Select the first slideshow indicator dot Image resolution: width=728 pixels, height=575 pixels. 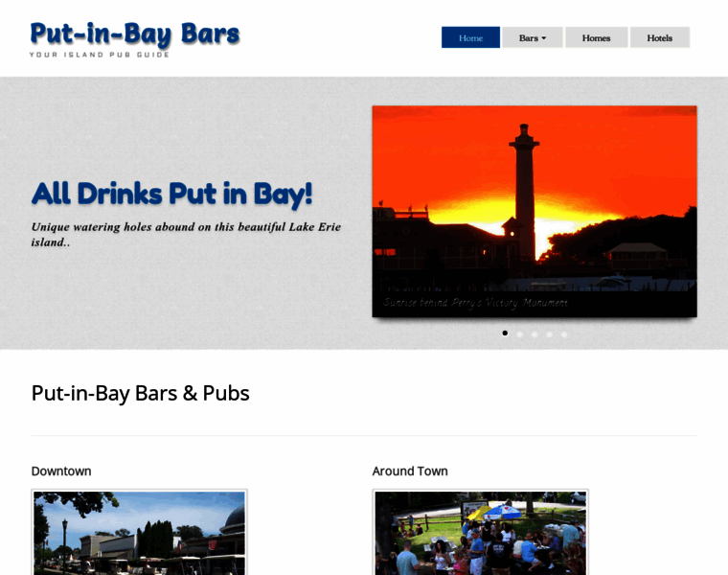tap(505, 333)
